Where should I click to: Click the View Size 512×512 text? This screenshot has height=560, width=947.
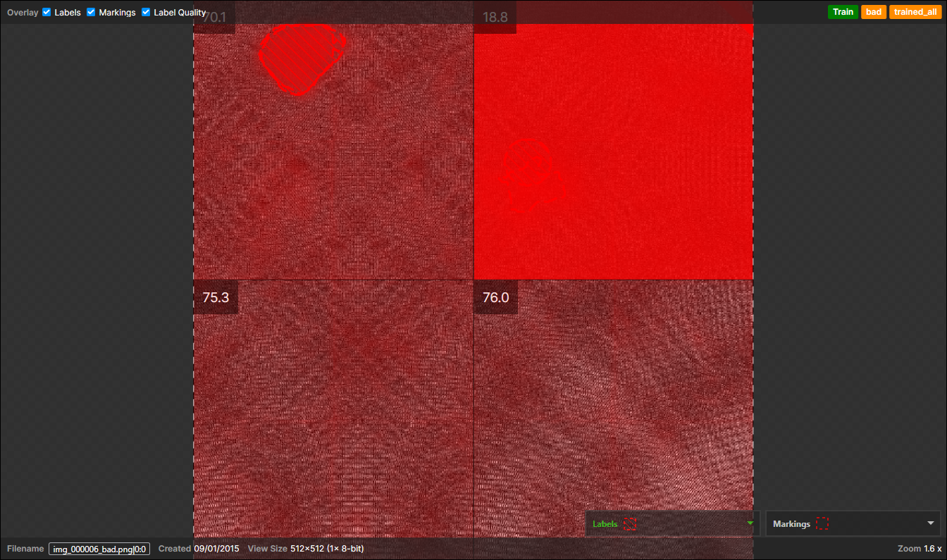point(327,549)
